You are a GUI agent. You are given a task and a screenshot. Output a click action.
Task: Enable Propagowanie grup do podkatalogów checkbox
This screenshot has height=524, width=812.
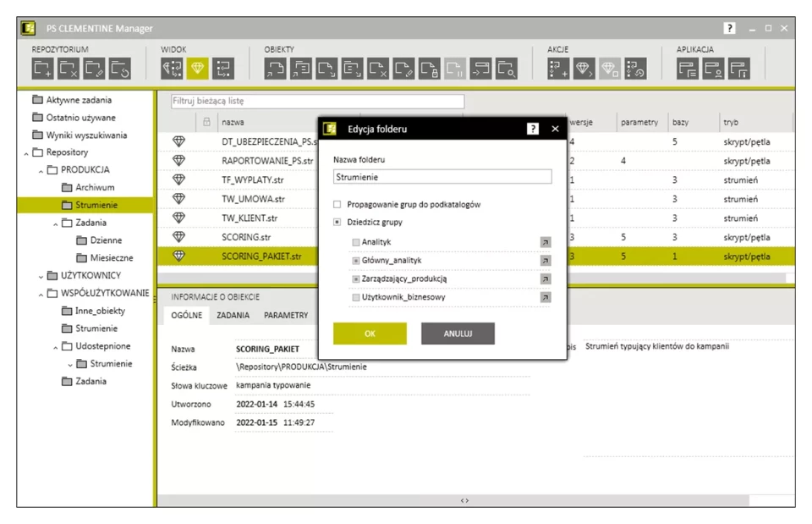[x=337, y=204]
